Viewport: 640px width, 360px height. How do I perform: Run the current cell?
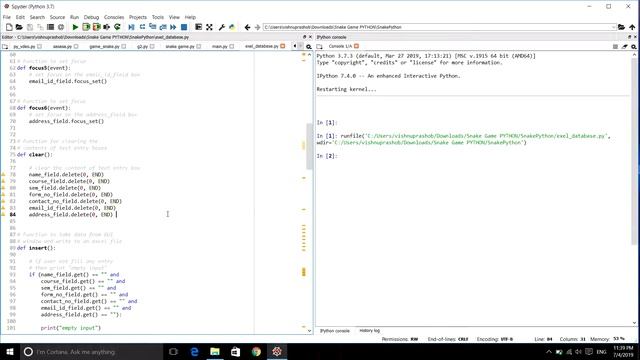point(86,27)
